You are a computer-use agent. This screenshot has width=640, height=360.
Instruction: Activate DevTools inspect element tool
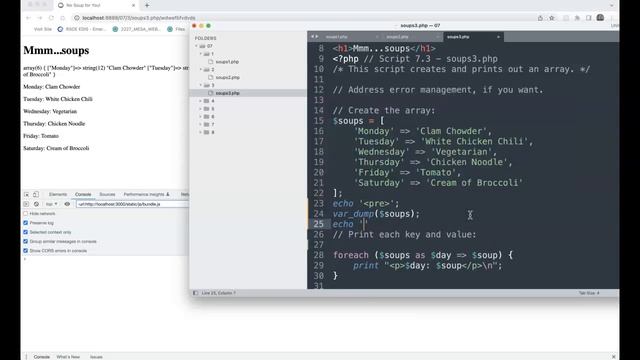pos(27,194)
